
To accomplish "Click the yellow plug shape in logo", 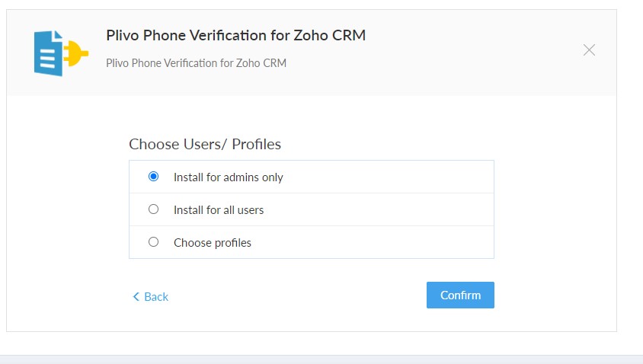I will (x=76, y=53).
